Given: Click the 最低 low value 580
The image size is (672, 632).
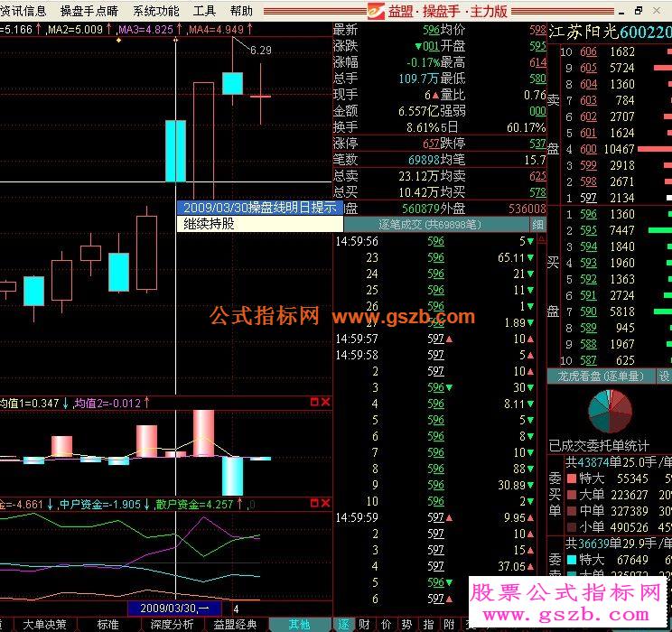Looking at the screenshot, I should click(537, 79).
